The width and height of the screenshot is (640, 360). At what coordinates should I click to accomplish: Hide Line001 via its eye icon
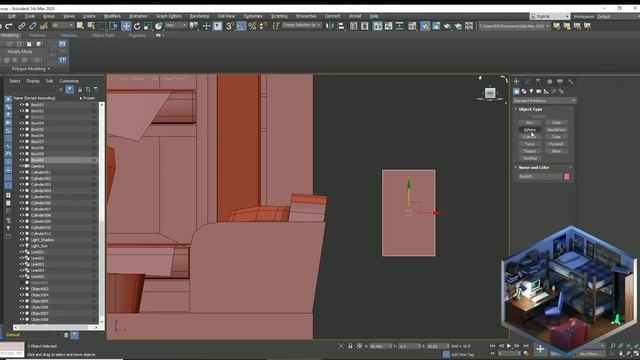click(22, 252)
